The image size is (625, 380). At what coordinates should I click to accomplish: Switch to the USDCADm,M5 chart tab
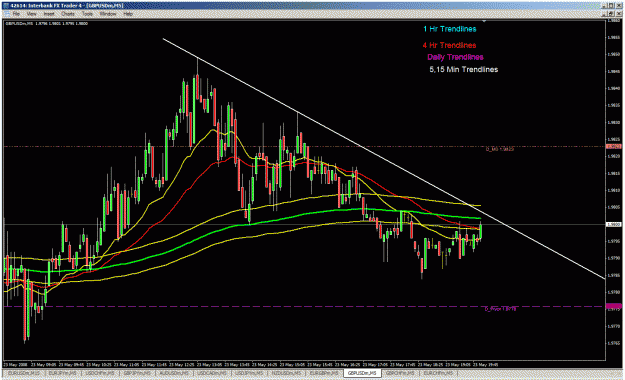point(213,373)
